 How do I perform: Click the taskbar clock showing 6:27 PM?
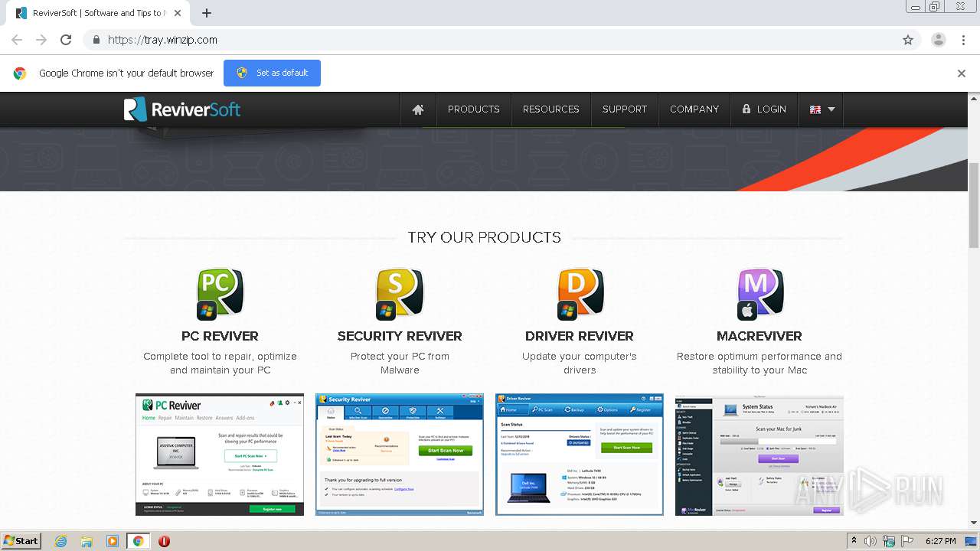940,541
